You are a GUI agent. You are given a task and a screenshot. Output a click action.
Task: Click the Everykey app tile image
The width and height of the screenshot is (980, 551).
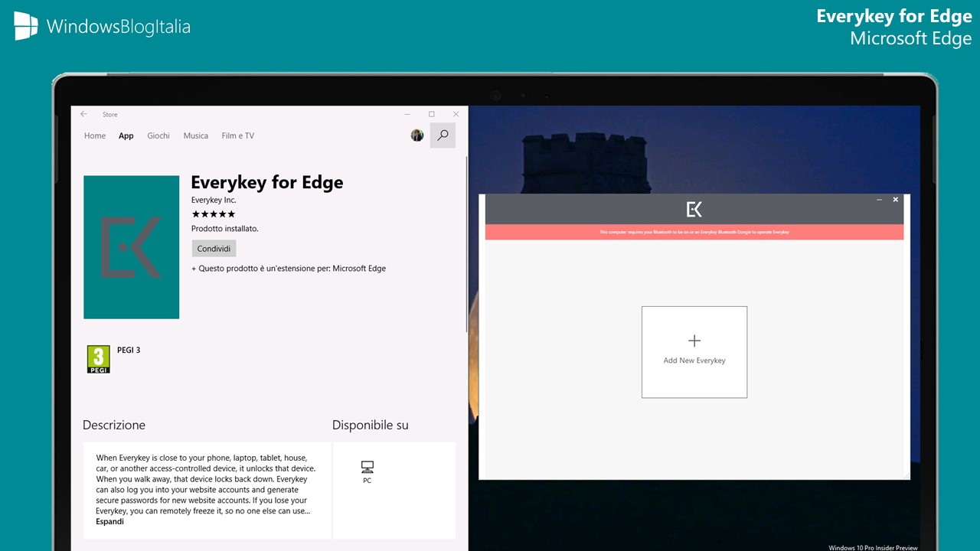pos(131,247)
